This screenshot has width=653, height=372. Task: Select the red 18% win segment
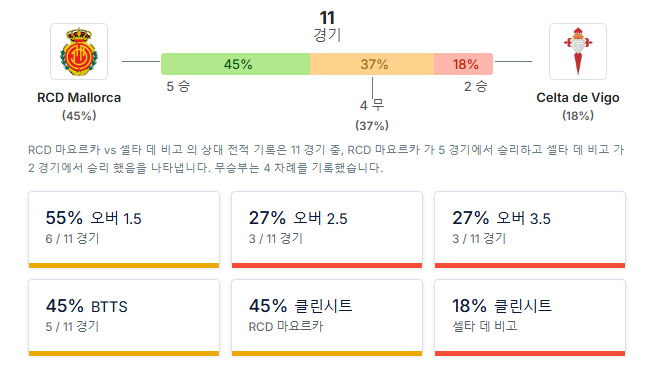coord(464,64)
